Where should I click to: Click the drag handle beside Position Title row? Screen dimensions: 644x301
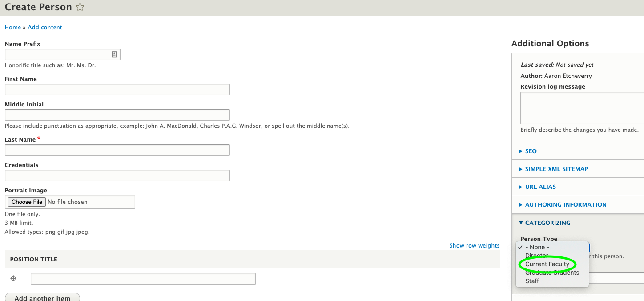click(13, 278)
